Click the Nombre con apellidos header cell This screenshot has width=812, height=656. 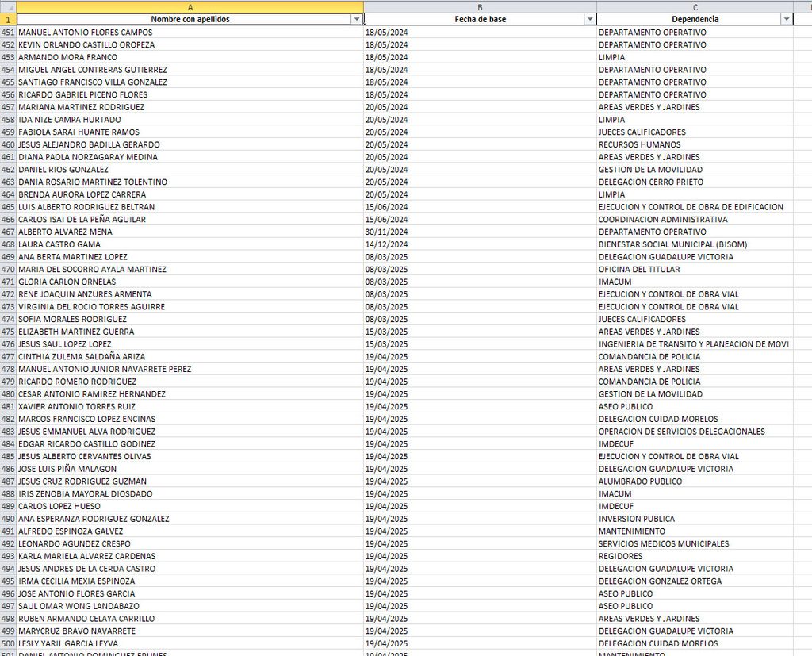click(190, 19)
